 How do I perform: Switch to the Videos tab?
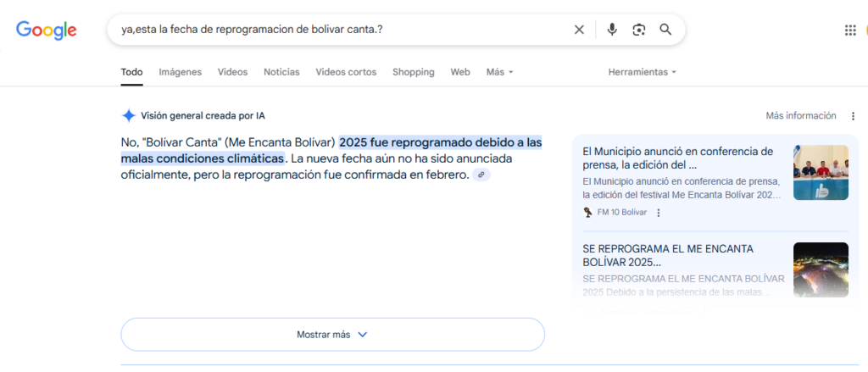pyautogui.click(x=232, y=72)
